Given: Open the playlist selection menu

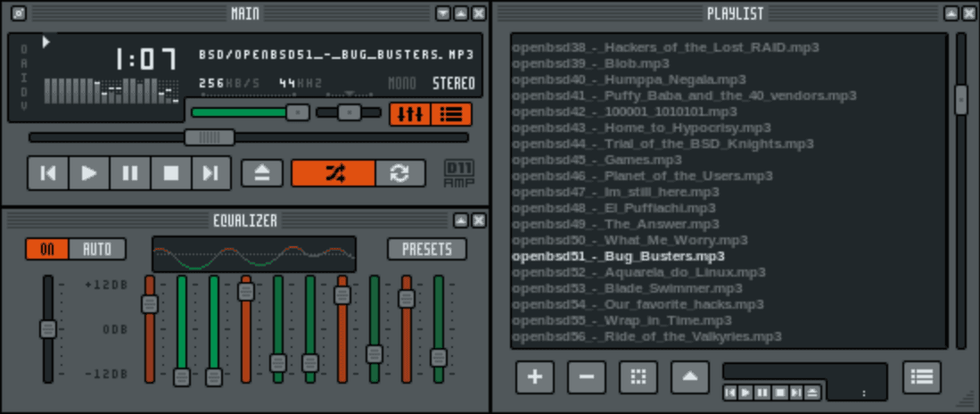Looking at the screenshot, I should (638, 377).
